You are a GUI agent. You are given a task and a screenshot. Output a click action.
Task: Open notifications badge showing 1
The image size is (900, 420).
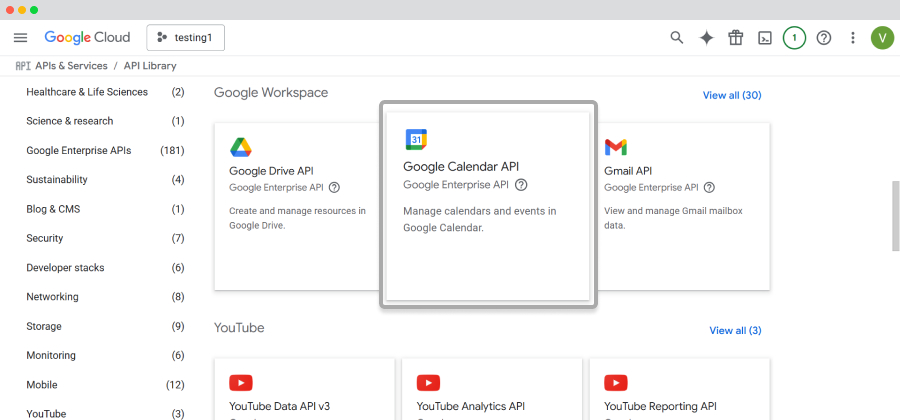click(794, 38)
